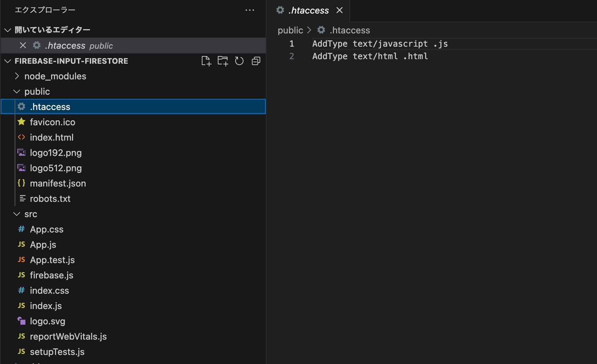
Task: Click the text lines icon of robots.txt
Action: pyautogui.click(x=23, y=198)
